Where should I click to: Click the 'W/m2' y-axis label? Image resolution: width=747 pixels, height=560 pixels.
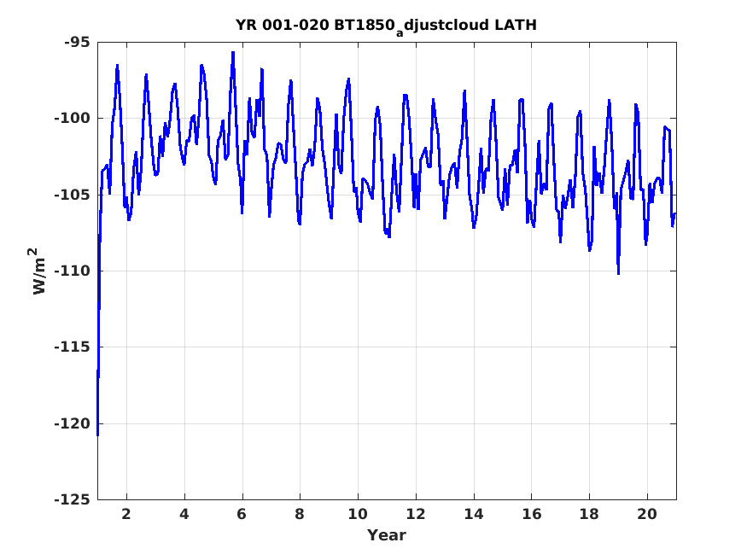[x=38, y=271]
